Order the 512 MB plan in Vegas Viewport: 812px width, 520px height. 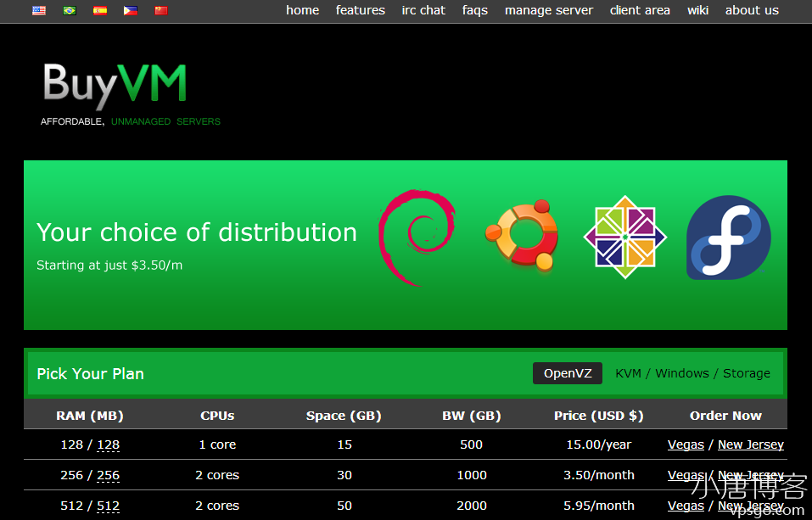coord(686,506)
